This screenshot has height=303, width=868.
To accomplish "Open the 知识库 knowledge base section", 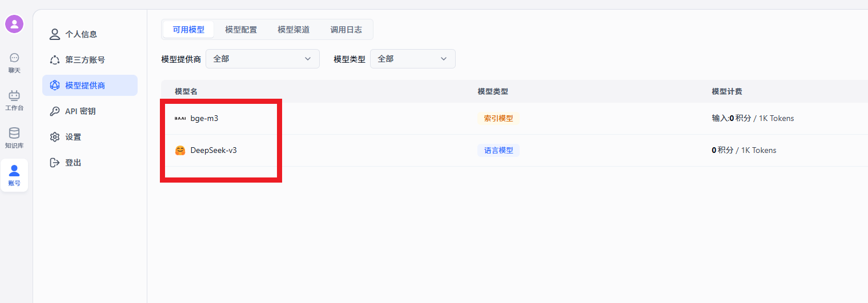I will tap(14, 138).
